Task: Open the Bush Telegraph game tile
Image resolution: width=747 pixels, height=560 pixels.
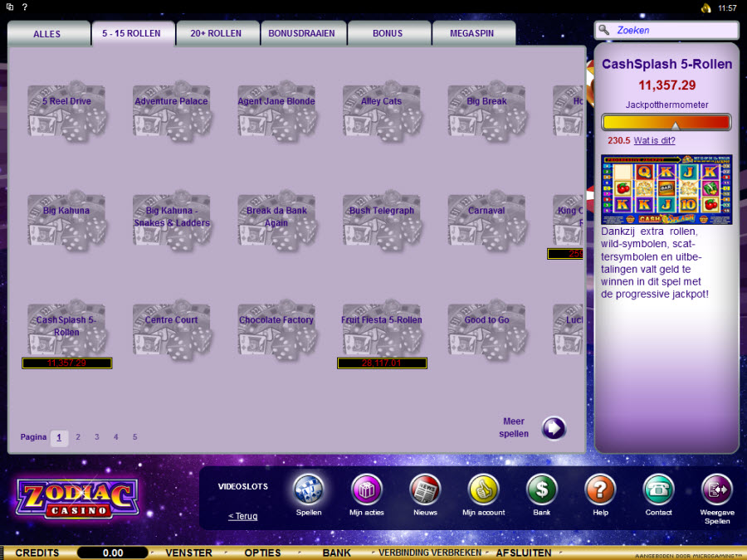Action: coord(382,221)
